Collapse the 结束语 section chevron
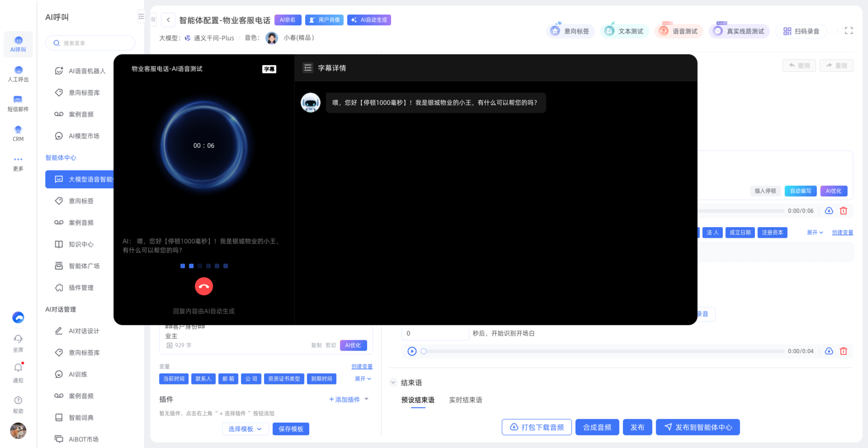 click(x=393, y=383)
